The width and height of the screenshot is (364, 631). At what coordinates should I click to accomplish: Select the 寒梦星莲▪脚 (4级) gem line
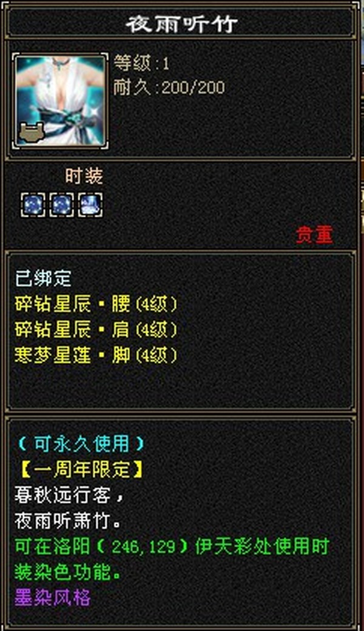click(x=96, y=355)
